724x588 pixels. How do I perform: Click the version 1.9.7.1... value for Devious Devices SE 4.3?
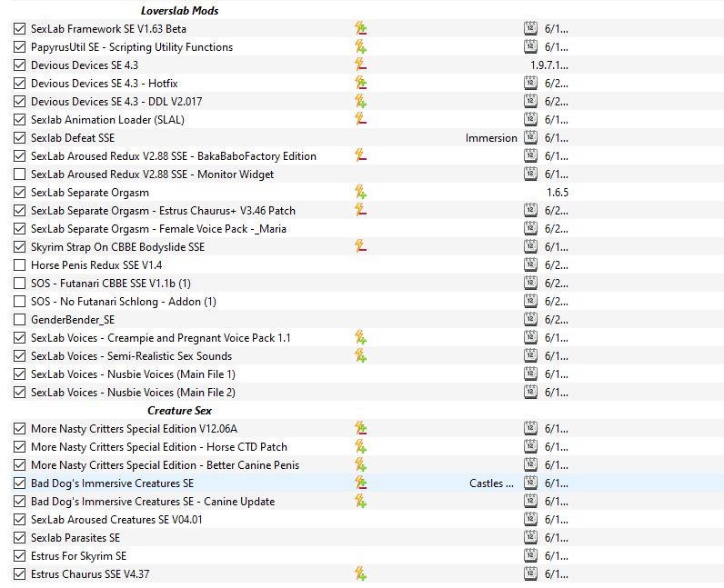(549, 65)
